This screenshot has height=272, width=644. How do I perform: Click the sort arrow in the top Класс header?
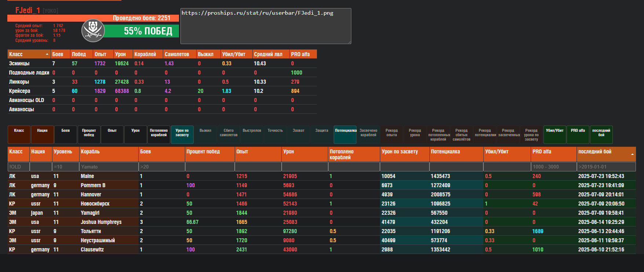tap(47, 54)
